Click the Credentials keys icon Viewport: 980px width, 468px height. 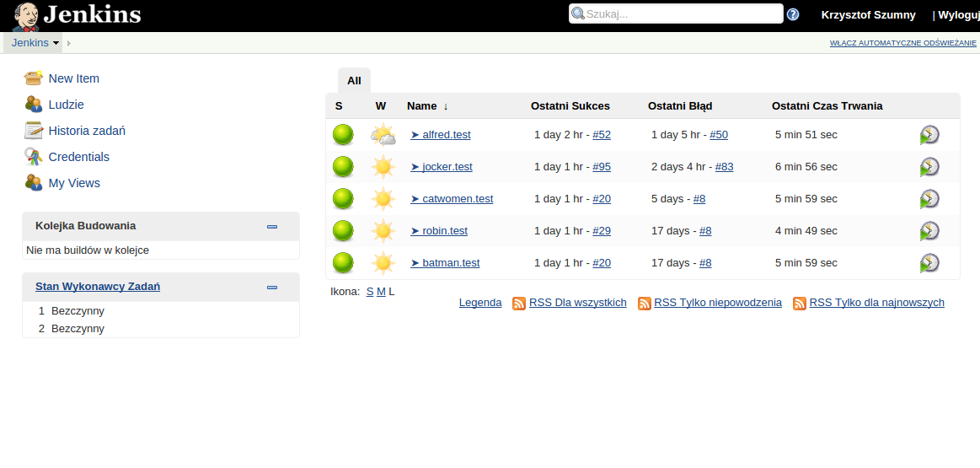pos(33,156)
